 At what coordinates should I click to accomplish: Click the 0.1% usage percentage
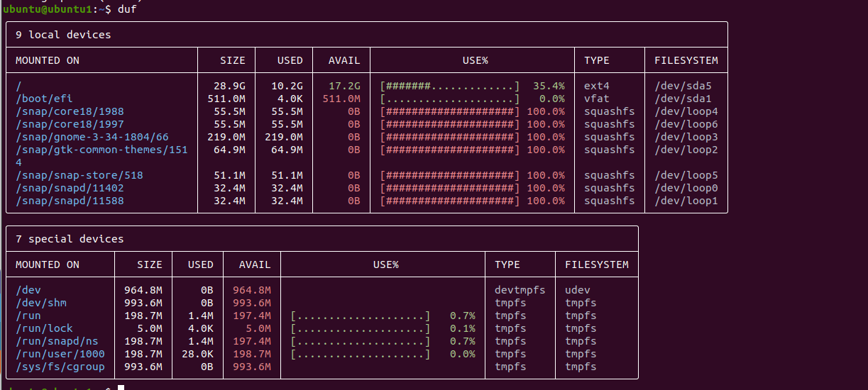(463, 328)
